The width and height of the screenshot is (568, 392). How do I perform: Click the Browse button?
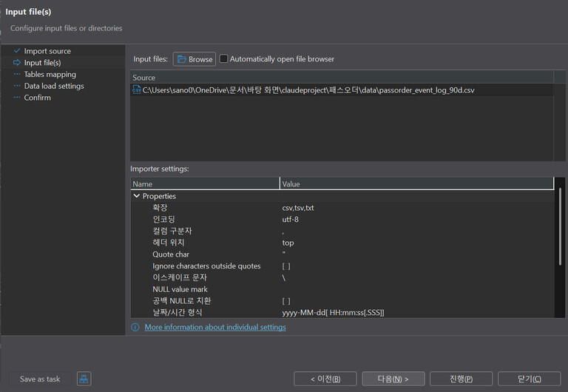pyautogui.click(x=195, y=59)
